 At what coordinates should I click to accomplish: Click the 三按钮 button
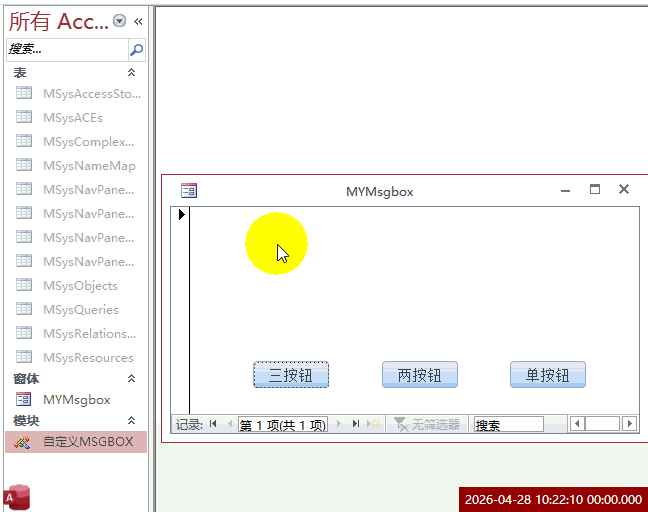click(290, 375)
